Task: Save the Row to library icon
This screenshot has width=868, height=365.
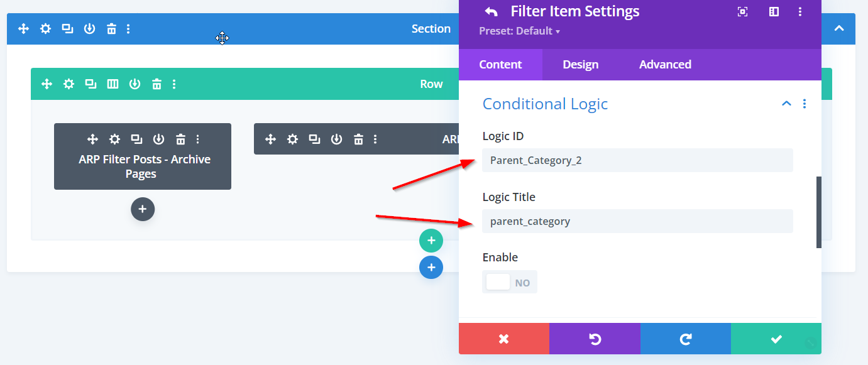Action: coord(135,84)
